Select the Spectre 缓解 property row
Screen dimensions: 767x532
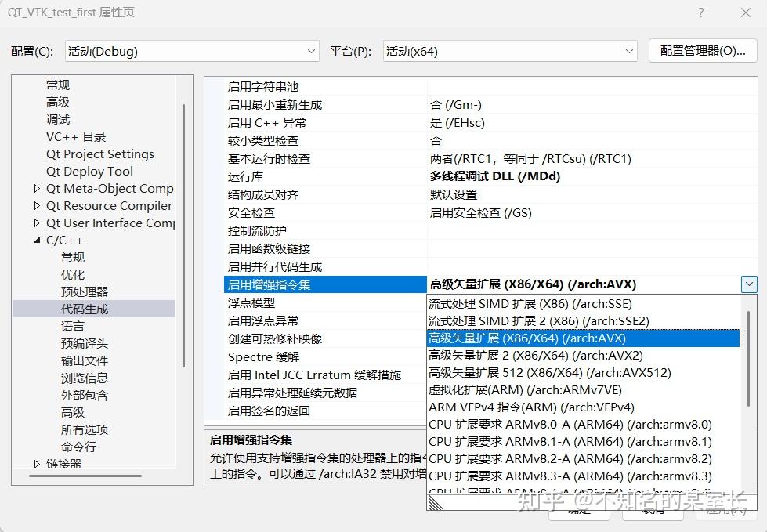click(325, 357)
